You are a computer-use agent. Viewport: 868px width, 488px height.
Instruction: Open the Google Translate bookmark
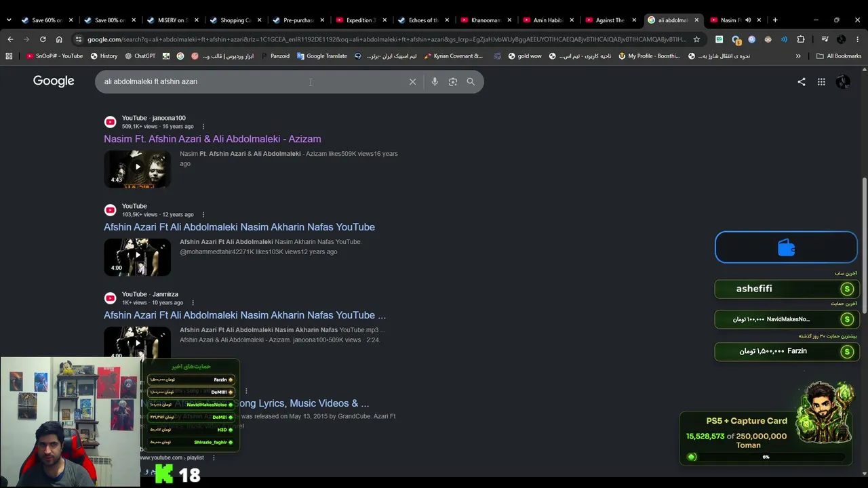[x=322, y=56]
